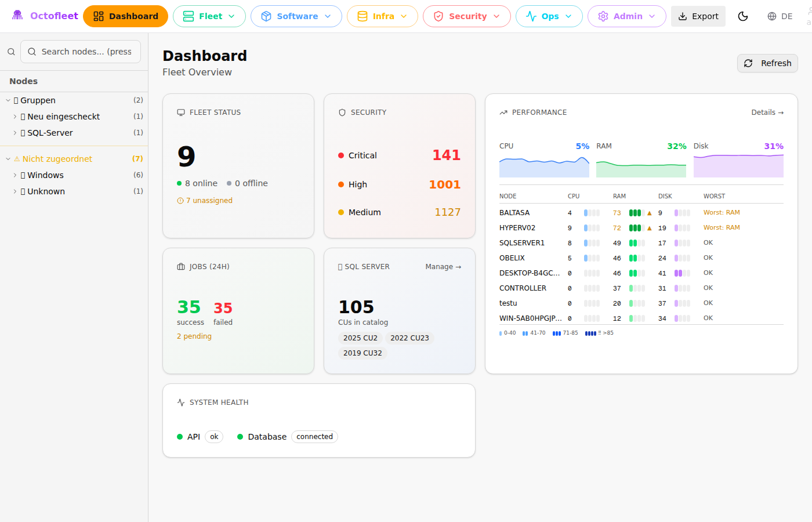Click the Search nodes input field

(x=81, y=52)
